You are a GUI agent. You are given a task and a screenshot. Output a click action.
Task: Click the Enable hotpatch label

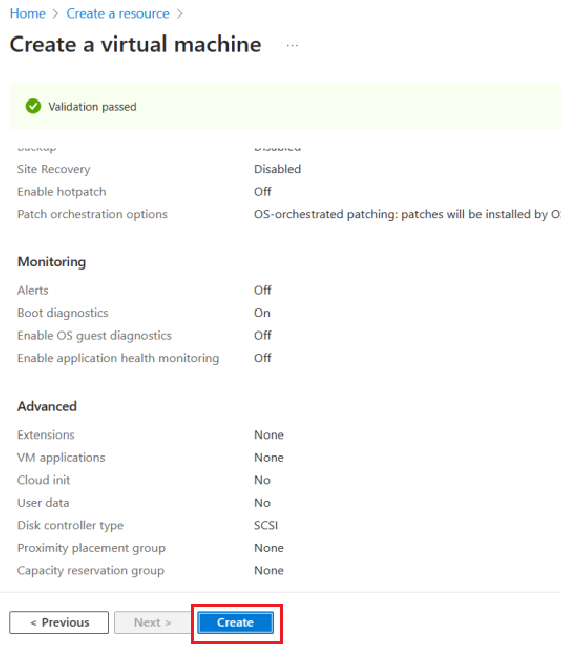coord(62,192)
